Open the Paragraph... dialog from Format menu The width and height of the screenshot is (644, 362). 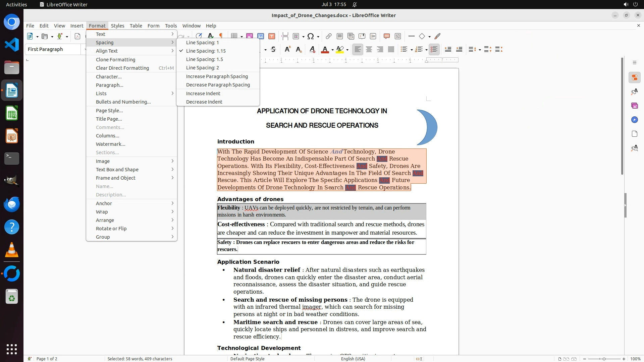click(109, 85)
